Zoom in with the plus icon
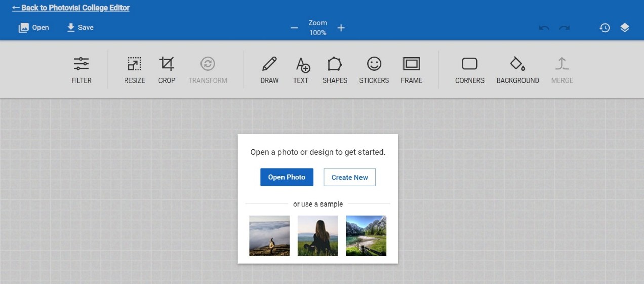 [x=341, y=28]
